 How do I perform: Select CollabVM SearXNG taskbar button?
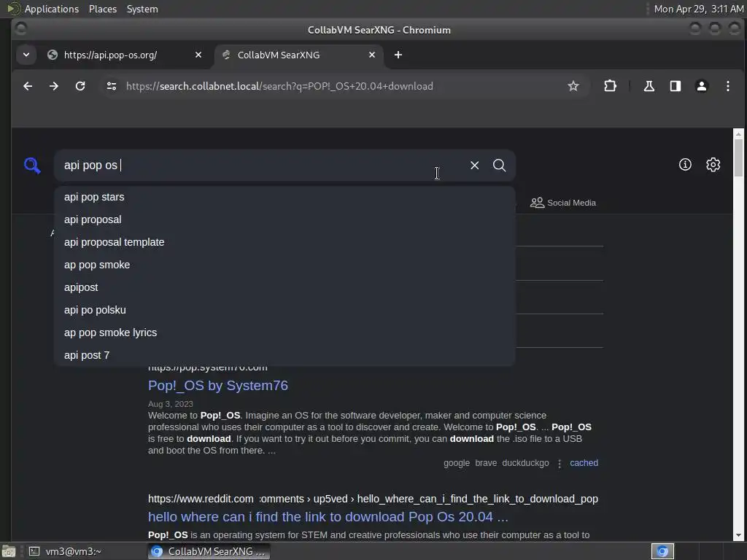[x=209, y=551]
